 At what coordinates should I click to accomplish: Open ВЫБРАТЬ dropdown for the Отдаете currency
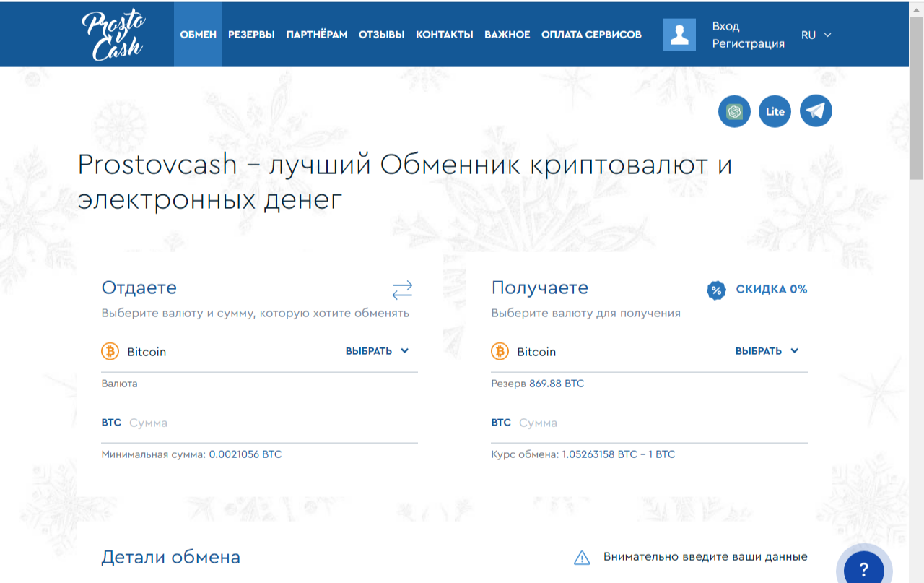pos(377,351)
